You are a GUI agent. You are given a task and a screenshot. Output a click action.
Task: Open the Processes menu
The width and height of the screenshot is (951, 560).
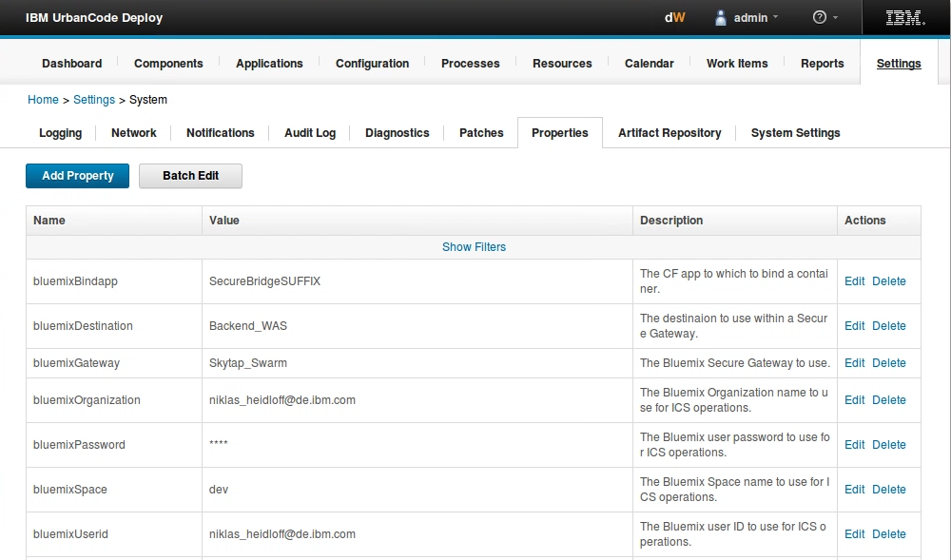click(x=471, y=63)
